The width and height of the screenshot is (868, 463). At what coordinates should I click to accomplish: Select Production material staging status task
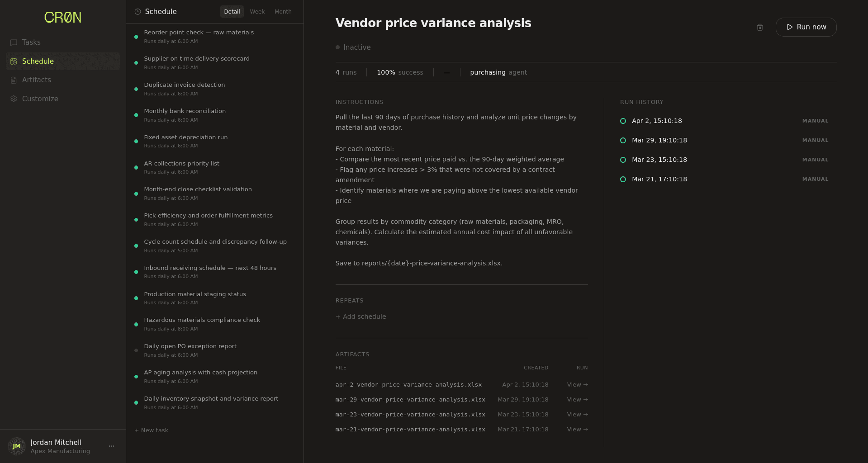click(x=215, y=298)
